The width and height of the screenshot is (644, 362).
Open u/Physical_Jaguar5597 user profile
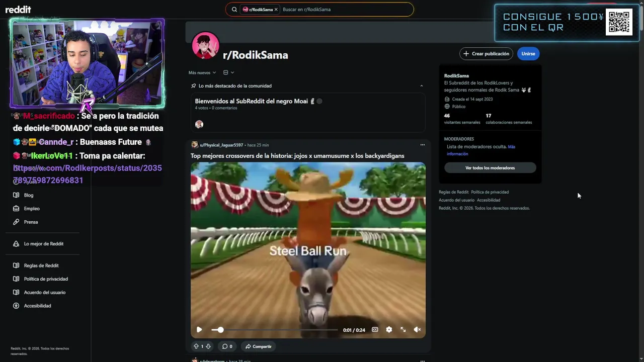tap(221, 145)
